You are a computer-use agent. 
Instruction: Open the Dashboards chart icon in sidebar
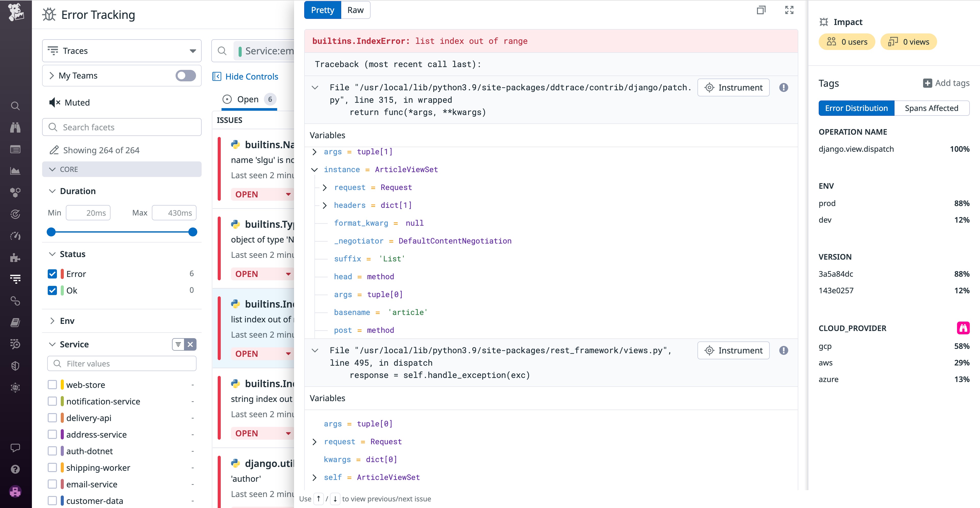click(15, 171)
